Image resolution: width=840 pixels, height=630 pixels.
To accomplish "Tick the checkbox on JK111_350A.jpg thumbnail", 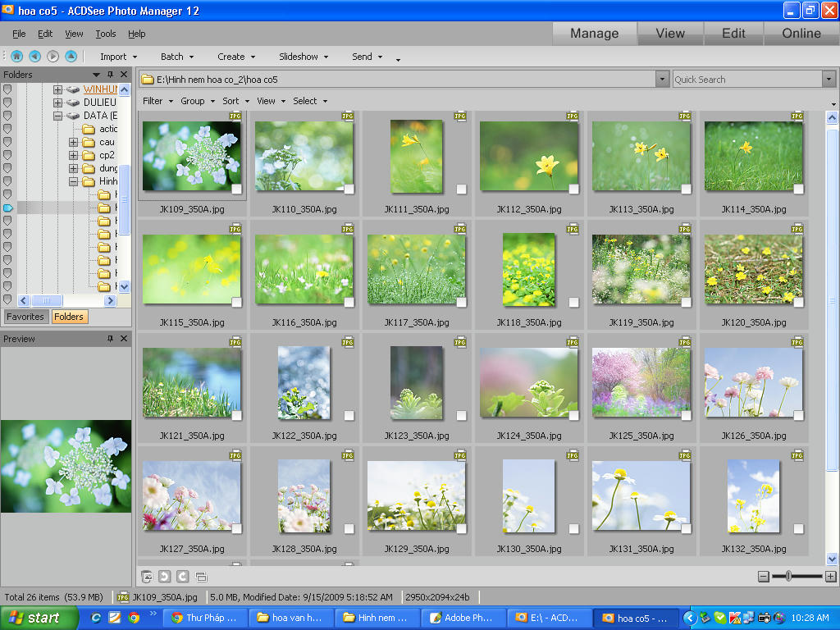I will coord(461,189).
